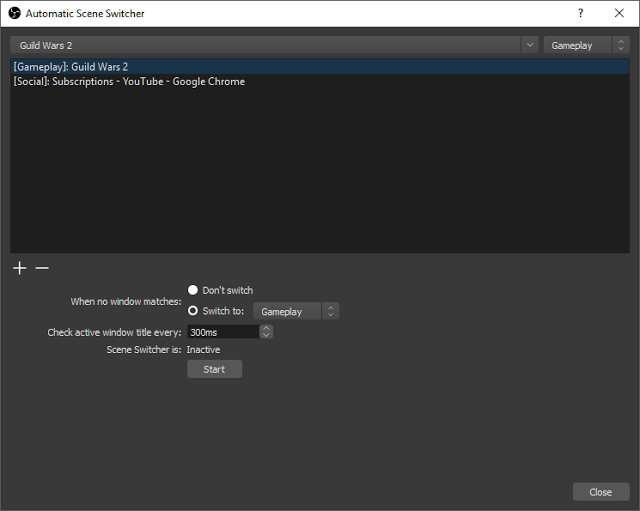This screenshot has height=511, width=640.
Task: Select the Don't switch radio button
Action: tap(193, 290)
